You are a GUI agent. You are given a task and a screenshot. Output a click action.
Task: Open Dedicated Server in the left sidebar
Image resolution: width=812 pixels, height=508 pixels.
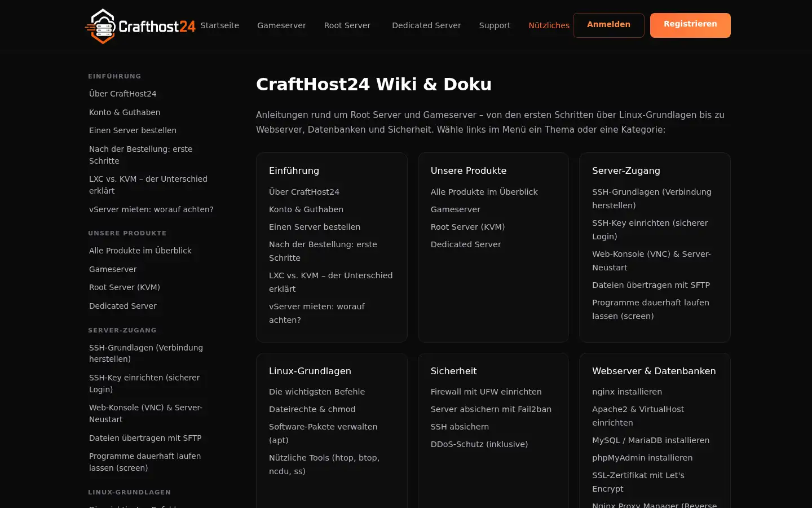click(123, 306)
